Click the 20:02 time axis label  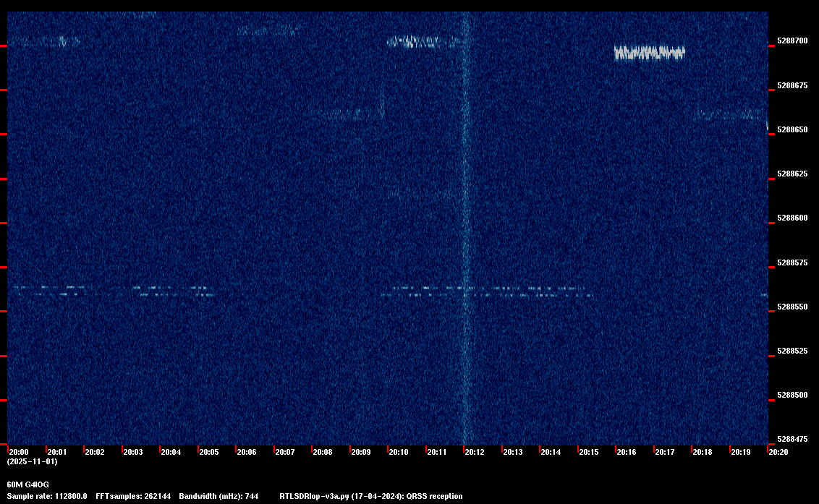[x=95, y=452]
